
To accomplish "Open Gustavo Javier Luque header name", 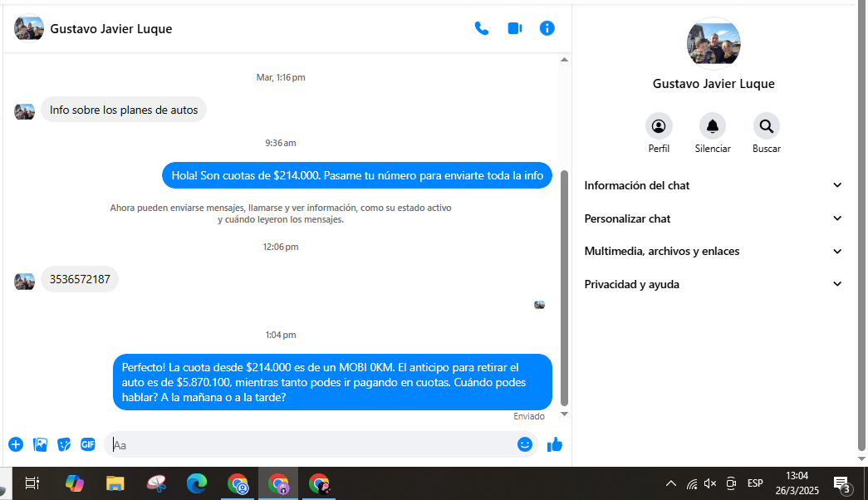I will 111,29.
